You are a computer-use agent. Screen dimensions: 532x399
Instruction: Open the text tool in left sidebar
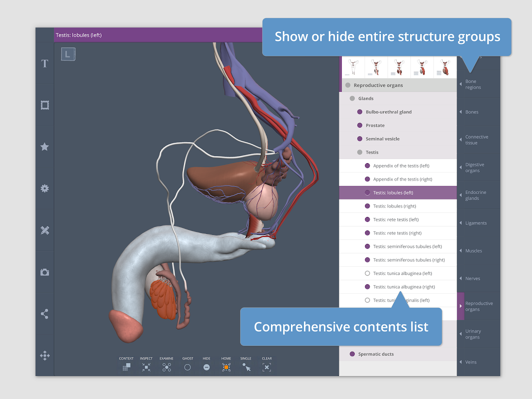tap(45, 63)
